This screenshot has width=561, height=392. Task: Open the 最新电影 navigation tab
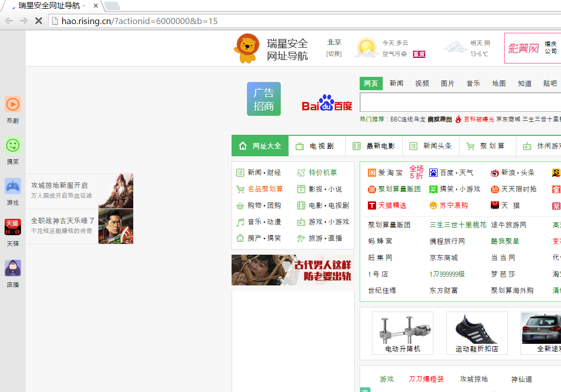(374, 146)
